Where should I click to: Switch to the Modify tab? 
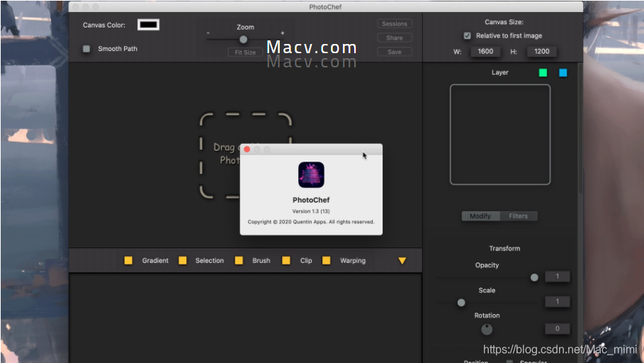point(480,216)
